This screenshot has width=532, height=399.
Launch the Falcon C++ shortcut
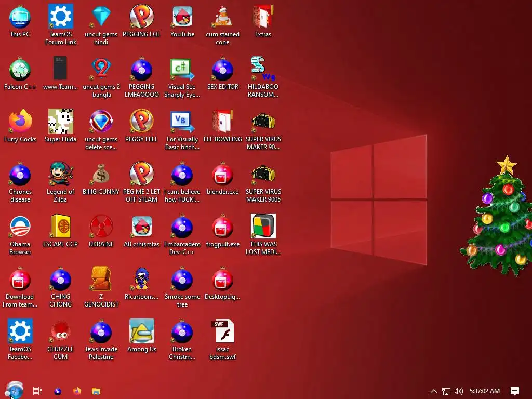pos(20,74)
